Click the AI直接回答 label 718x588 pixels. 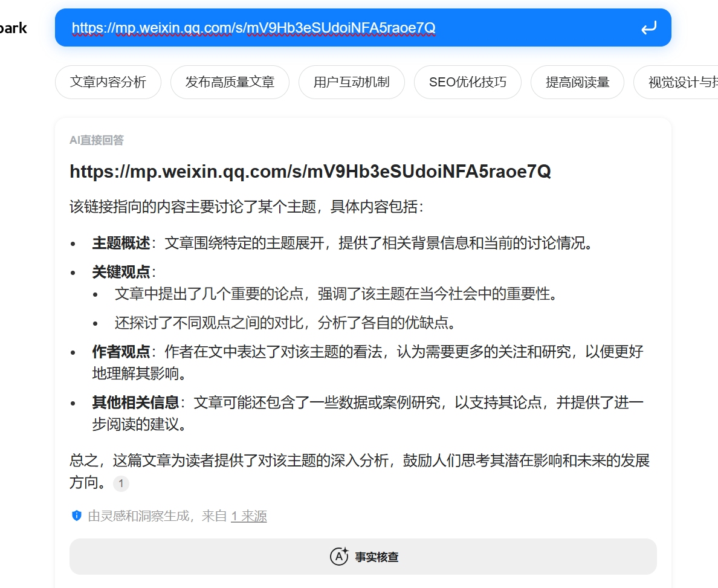point(97,140)
